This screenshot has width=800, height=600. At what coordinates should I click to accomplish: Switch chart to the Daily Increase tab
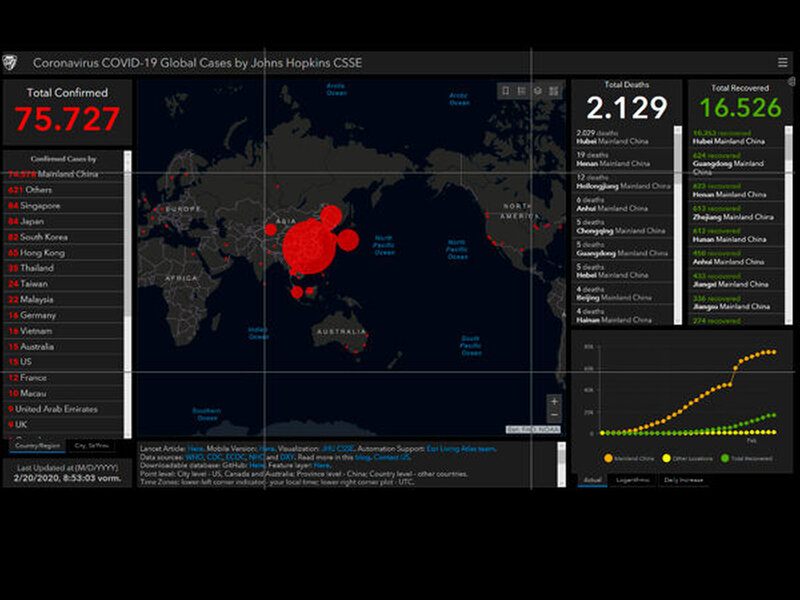683,480
